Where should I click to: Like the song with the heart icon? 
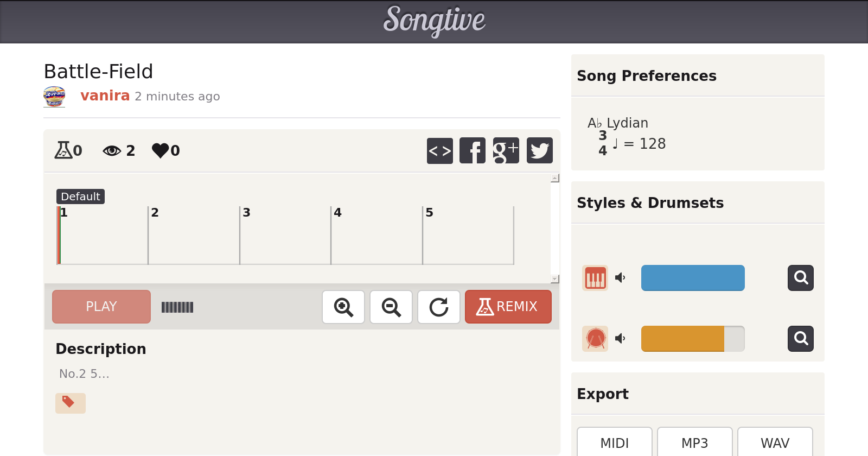click(161, 150)
